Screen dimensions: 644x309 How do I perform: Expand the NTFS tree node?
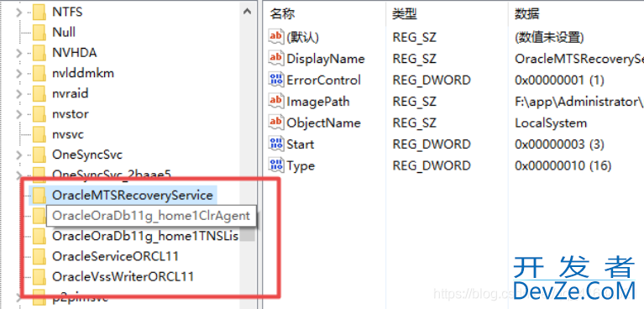18,13
